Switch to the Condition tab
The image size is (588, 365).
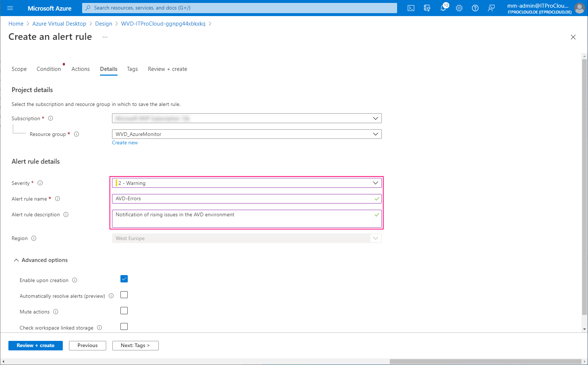tap(49, 69)
